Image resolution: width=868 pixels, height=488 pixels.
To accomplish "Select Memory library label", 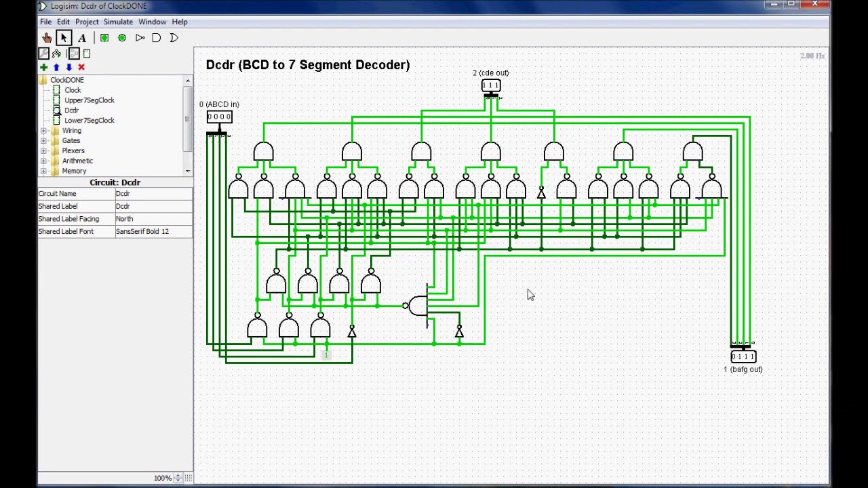I will [x=74, y=171].
